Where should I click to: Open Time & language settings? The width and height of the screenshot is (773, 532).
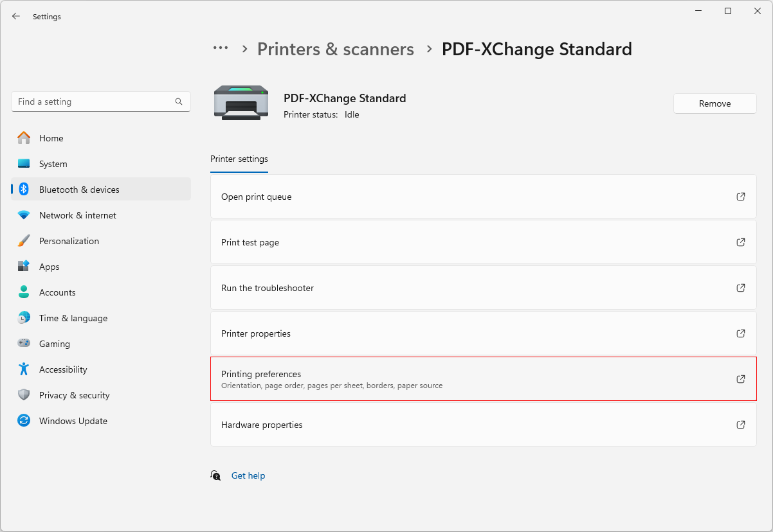[x=101, y=318]
